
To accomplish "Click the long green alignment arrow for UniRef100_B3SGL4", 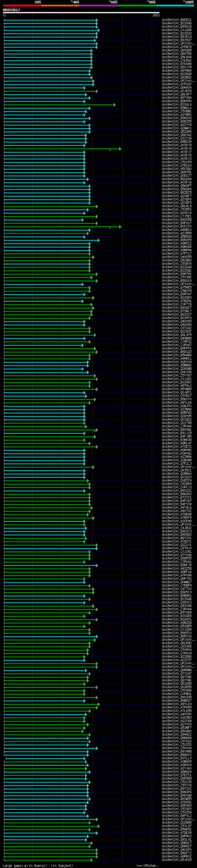I will coord(60,105).
